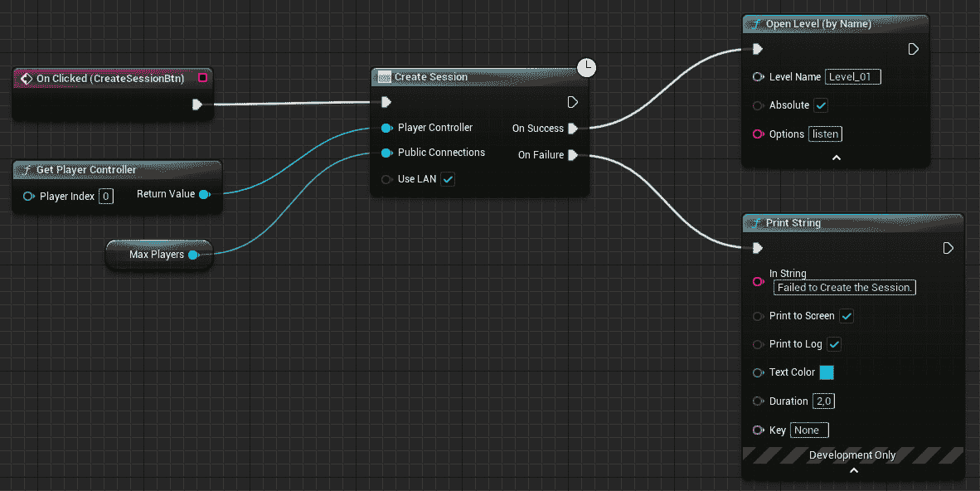The width and height of the screenshot is (980, 491).
Task: Select the Max Players variable node
Action: coord(158,255)
